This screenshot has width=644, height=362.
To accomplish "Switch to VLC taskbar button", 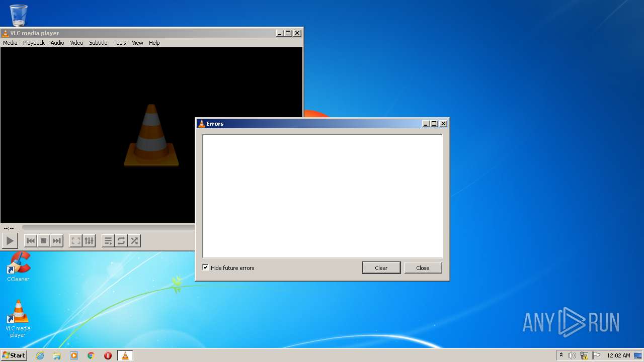I will pyautogui.click(x=125, y=355).
